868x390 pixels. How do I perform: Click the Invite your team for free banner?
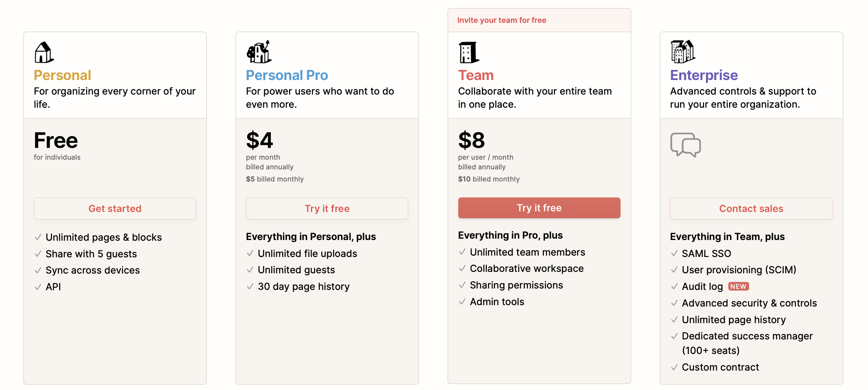tap(539, 20)
